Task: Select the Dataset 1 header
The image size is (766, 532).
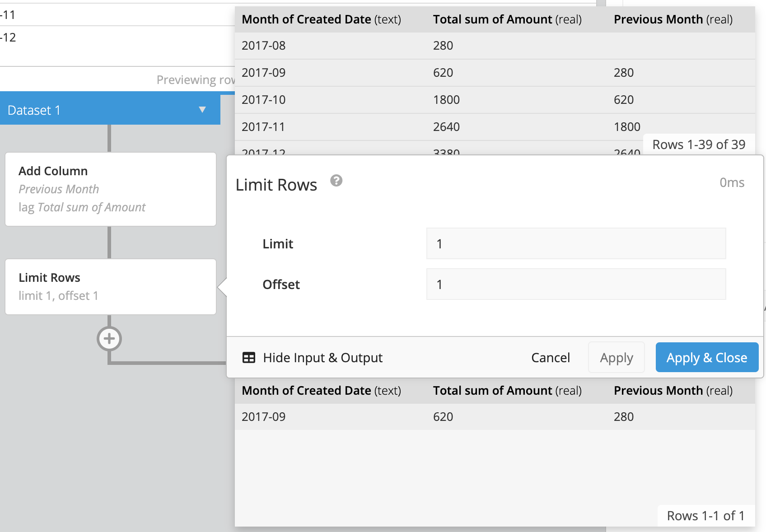Action: [x=110, y=110]
